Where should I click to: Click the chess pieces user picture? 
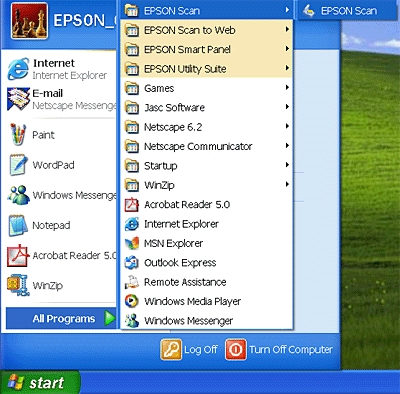click(29, 21)
